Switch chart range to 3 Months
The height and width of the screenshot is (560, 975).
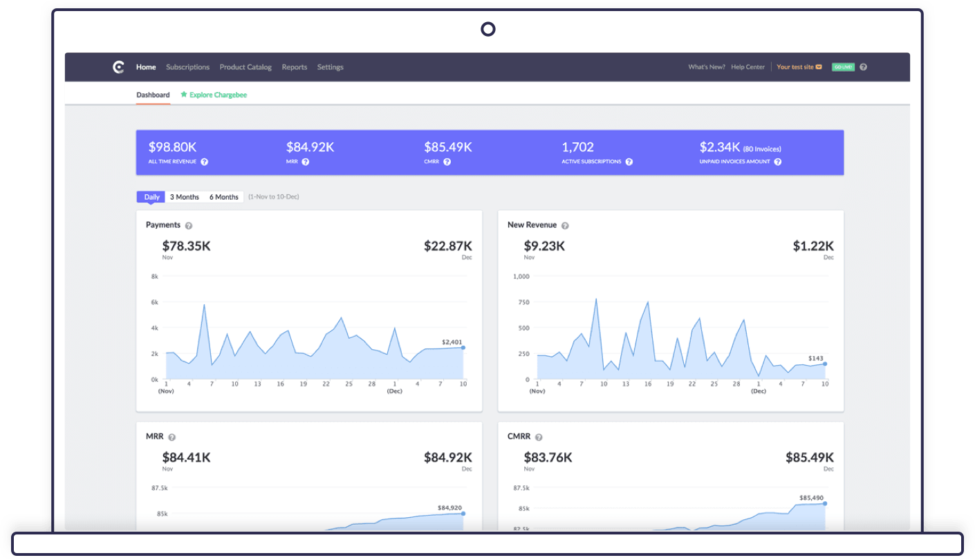click(x=185, y=197)
